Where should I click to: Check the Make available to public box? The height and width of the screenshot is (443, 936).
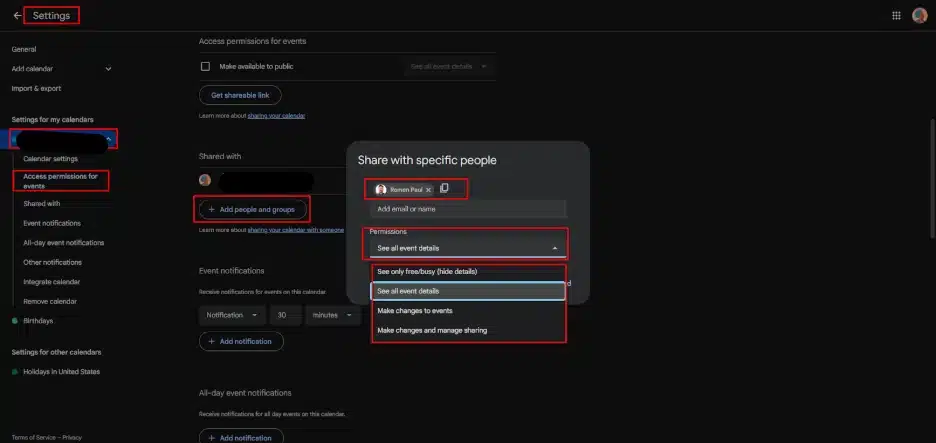[x=206, y=66]
